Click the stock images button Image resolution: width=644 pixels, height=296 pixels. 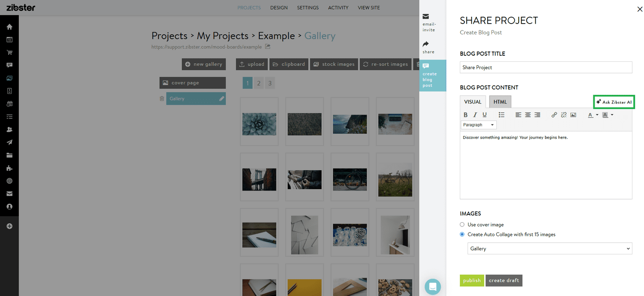334,64
